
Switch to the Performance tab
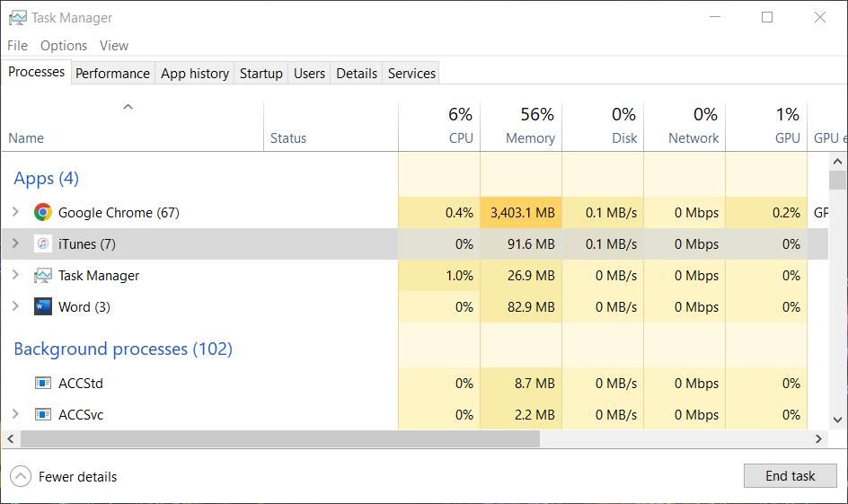pyautogui.click(x=112, y=74)
